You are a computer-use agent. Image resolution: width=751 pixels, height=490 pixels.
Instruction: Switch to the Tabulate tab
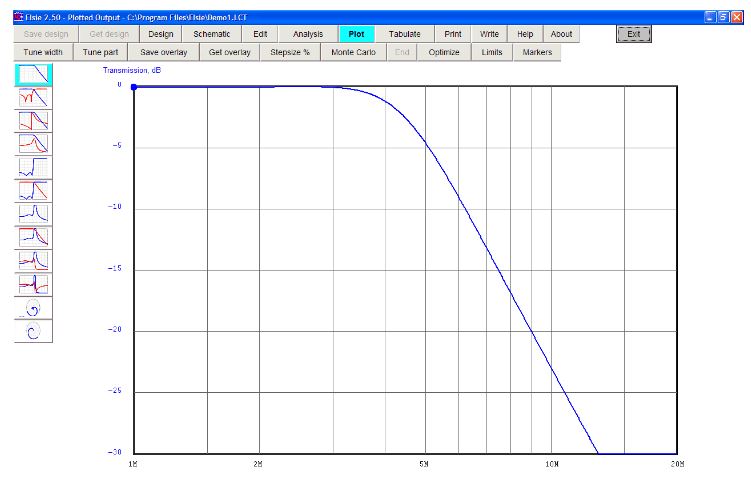[405, 34]
